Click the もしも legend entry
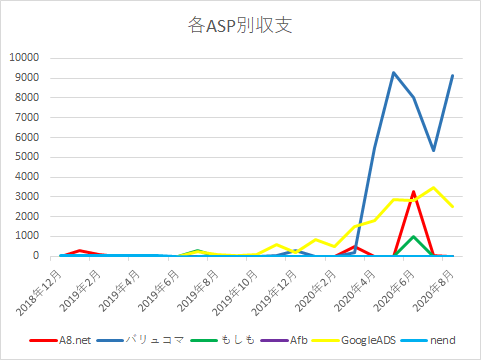Viewport: 481px width, 360px height. click(x=222, y=340)
